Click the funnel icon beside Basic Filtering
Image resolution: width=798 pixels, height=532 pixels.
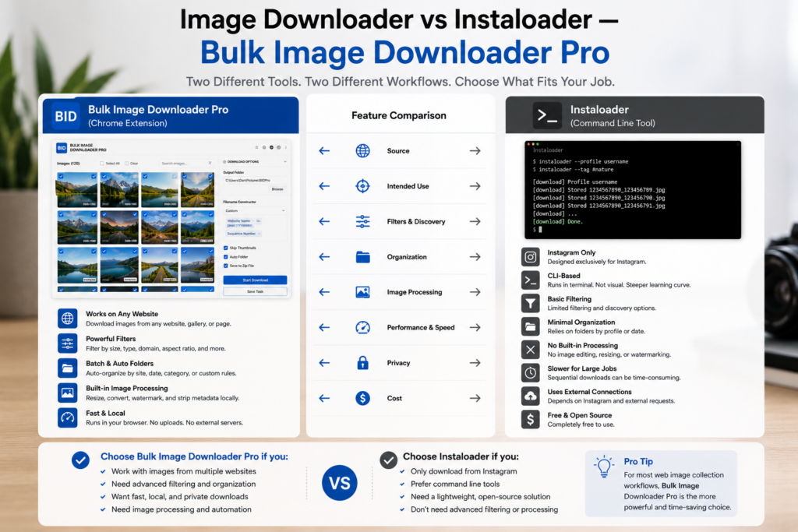[x=530, y=303]
